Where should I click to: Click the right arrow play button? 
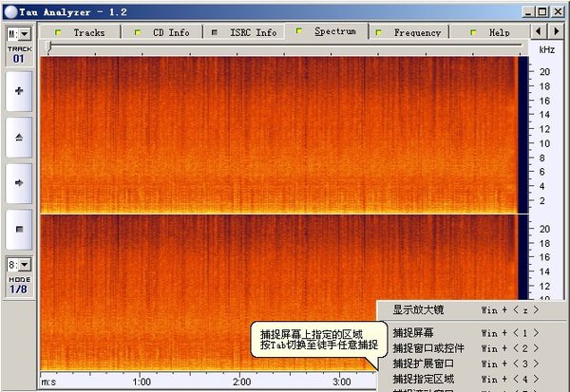coord(19,183)
